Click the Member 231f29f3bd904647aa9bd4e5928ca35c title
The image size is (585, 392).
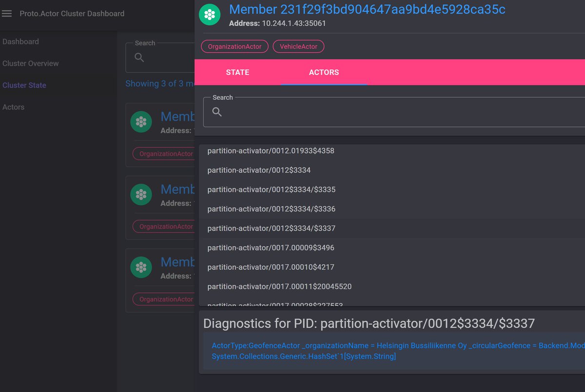click(367, 9)
